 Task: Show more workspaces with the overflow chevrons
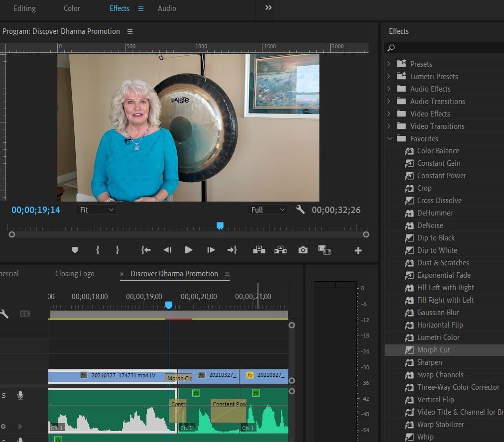click(268, 7)
